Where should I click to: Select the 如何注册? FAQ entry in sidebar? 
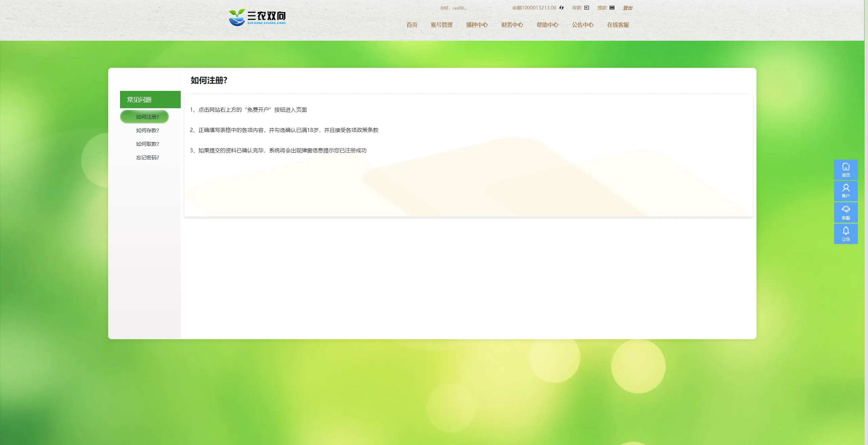pyautogui.click(x=144, y=117)
